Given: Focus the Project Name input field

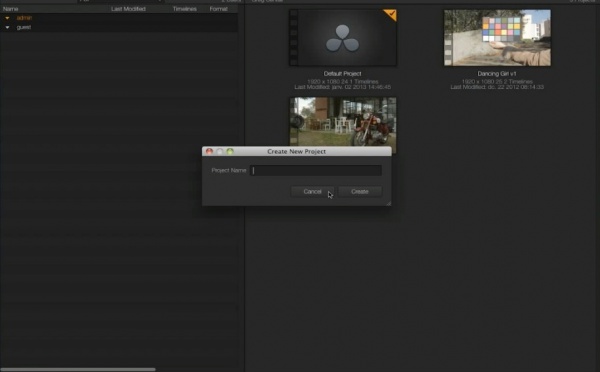Looking at the screenshot, I should pos(316,170).
